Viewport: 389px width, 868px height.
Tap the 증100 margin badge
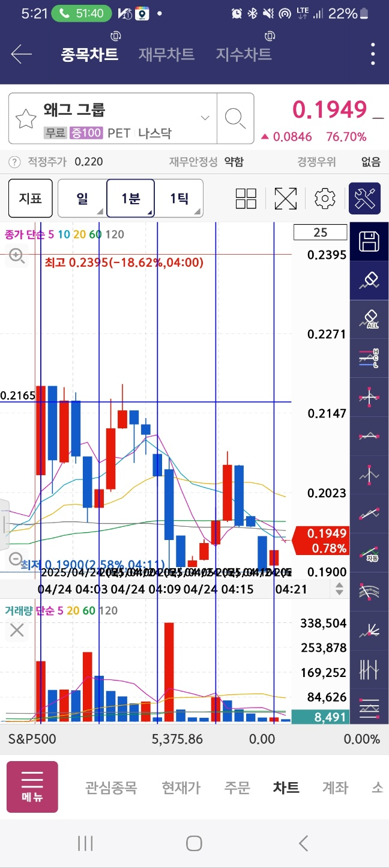[86, 133]
